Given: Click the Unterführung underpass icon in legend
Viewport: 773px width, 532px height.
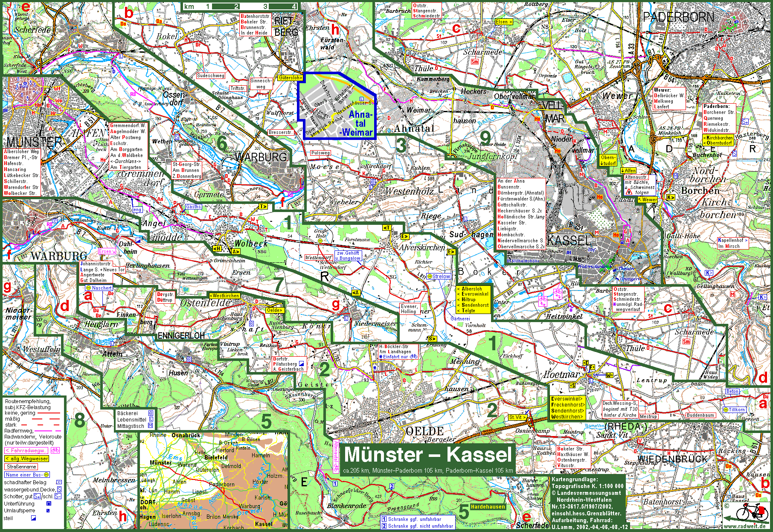Looking at the screenshot, I should pos(49,504).
